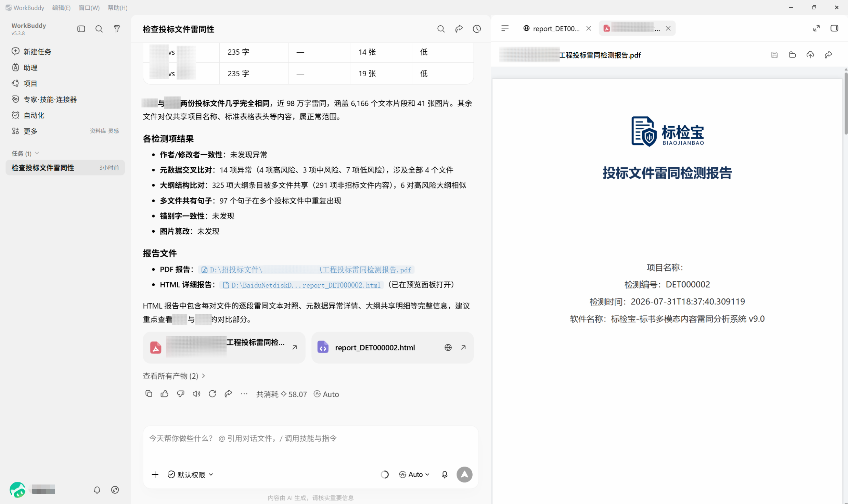Upload the PDF to cloud
The height and width of the screenshot is (504, 848).
(x=810, y=55)
